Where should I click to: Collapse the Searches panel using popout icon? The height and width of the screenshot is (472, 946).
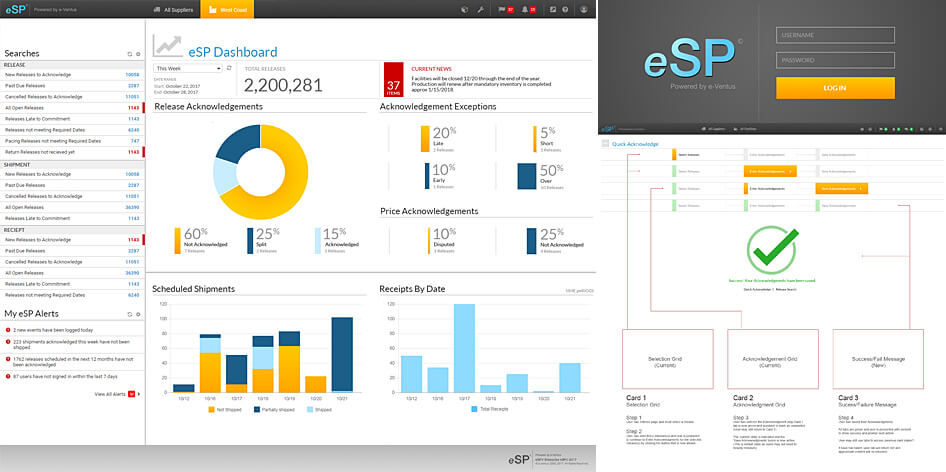pos(128,53)
